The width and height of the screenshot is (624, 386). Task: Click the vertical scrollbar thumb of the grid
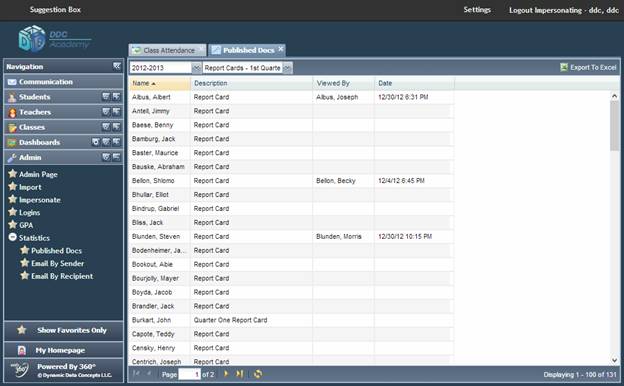point(614,126)
